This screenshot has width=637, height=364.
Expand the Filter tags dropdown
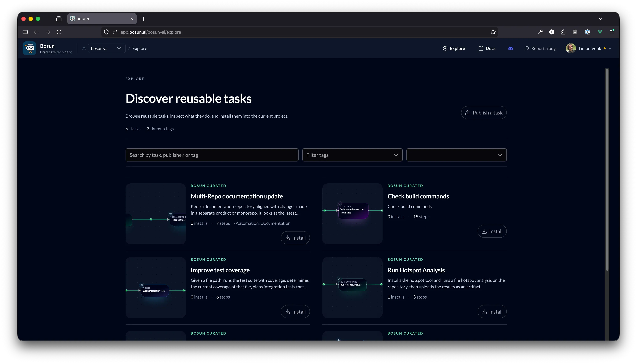(x=352, y=155)
